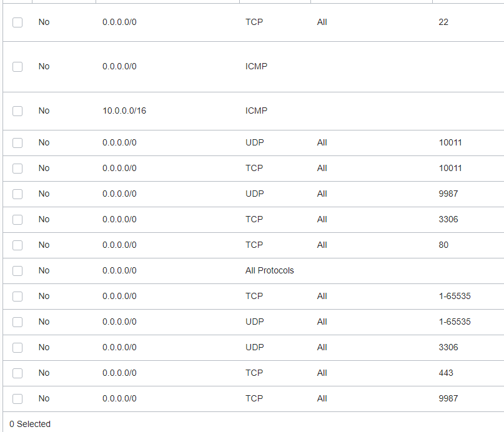504x432 pixels.
Task: Click the All Protocols cell text
Action: pyautogui.click(x=269, y=270)
